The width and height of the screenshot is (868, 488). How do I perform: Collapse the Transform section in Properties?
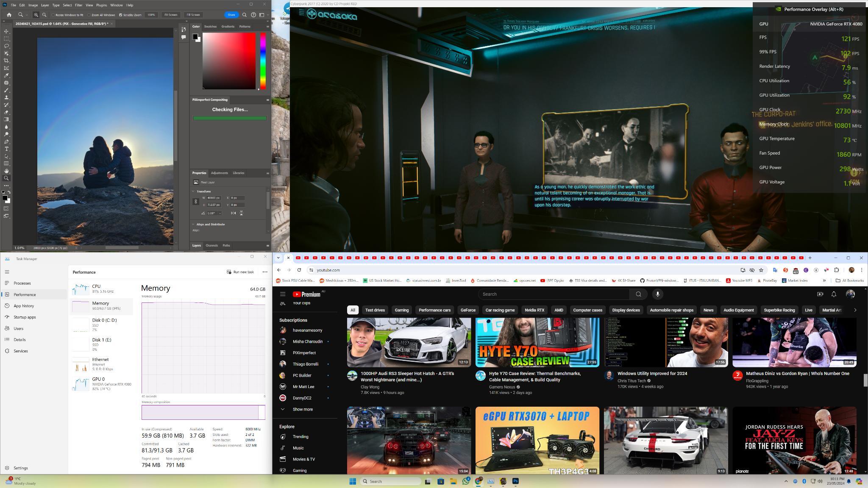coord(193,191)
